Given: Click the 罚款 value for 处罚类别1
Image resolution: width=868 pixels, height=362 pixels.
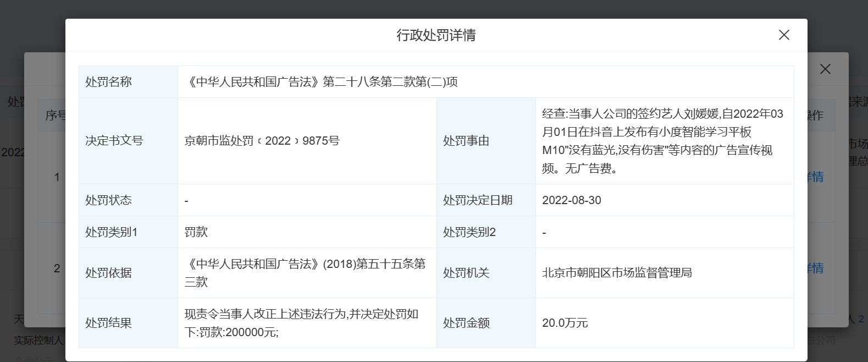Looking at the screenshot, I should click(x=196, y=232).
